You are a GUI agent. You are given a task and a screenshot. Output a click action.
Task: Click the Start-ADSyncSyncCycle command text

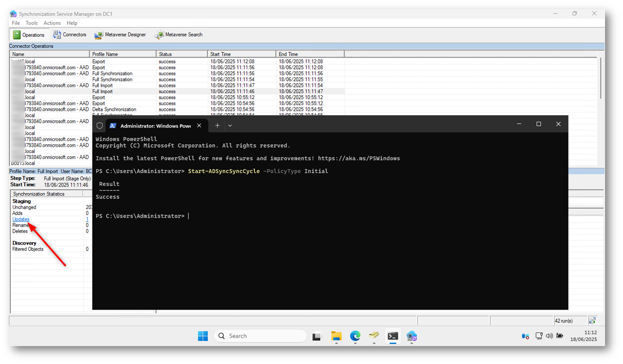pyautogui.click(x=223, y=171)
